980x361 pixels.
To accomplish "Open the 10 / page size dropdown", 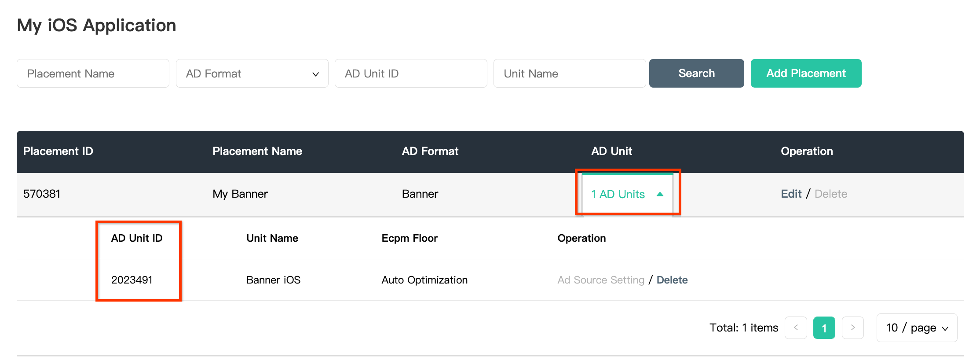I will click(x=917, y=328).
